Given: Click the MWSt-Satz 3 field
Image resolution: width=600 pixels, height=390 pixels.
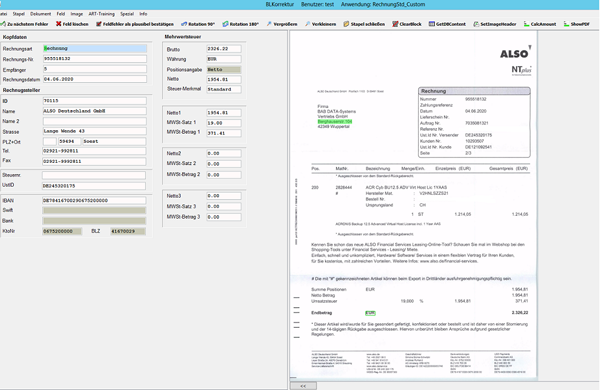Looking at the screenshot, I should coord(224,207).
